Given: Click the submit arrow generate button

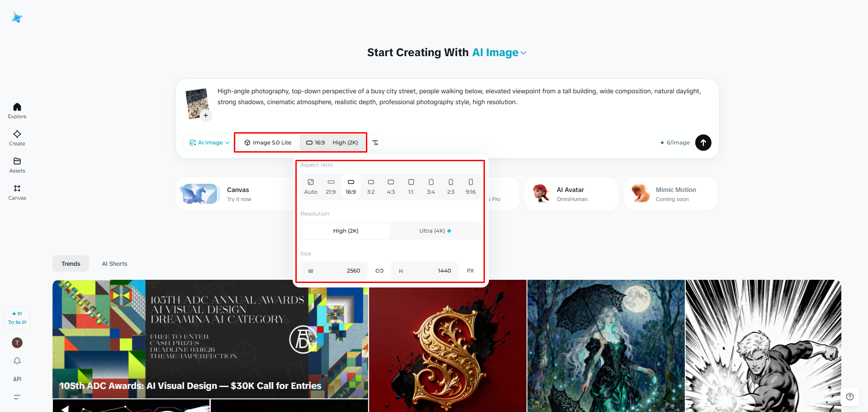Looking at the screenshot, I should click(703, 143).
